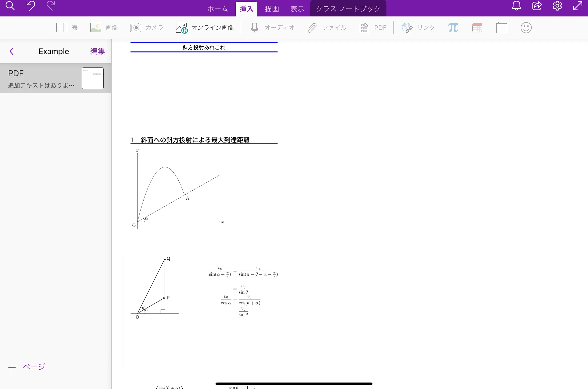
Task: Open notifications with the bell icon
Action: click(x=516, y=6)
